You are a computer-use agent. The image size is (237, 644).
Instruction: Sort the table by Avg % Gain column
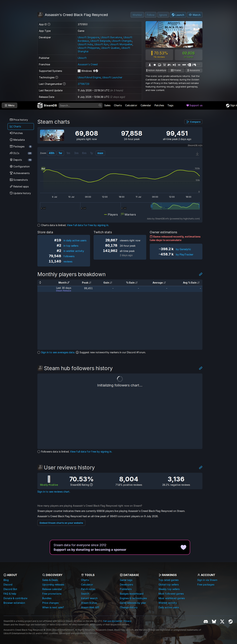pos(191,282)
